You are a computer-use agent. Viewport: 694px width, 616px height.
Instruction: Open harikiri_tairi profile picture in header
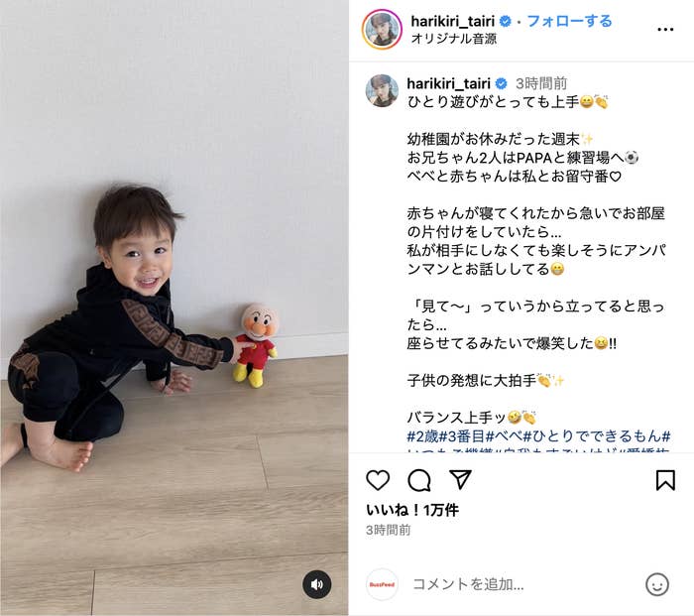coord(382,29)
